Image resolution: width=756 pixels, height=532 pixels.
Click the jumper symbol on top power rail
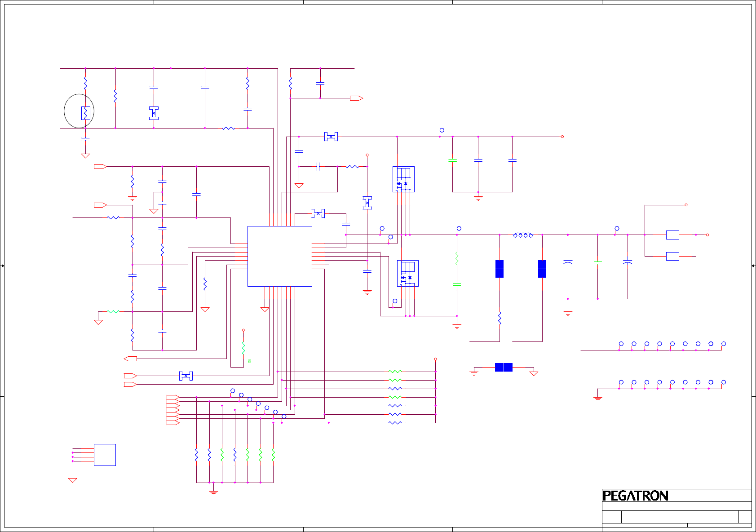(x=331, y=137)
